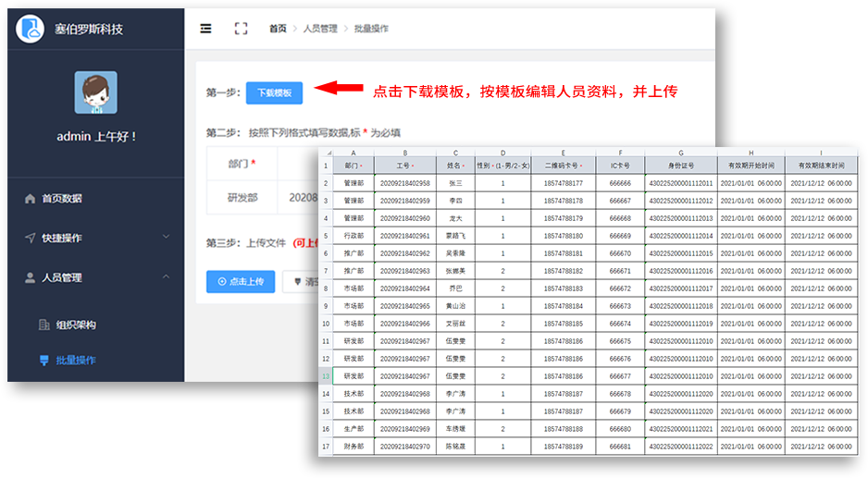Go to 首页 in the breadcrumb

click(x=278, y=29)
